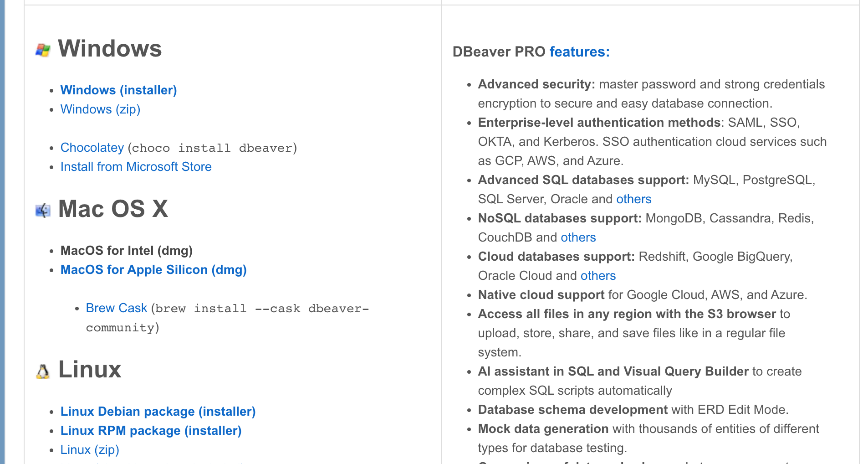Screen dimensions: 868x464
Task: Click others link after CouchDB
Action: coord(578,237)
